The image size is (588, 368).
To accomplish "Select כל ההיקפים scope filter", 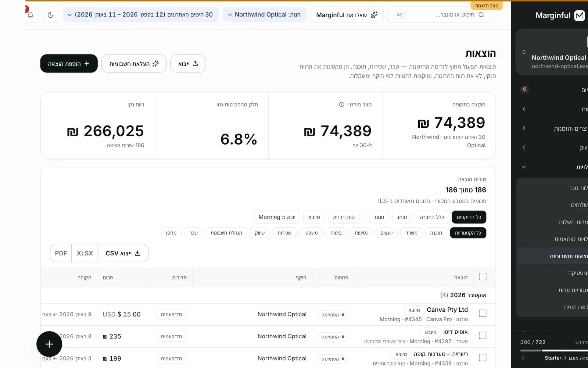I will click(x=469, y=217).
